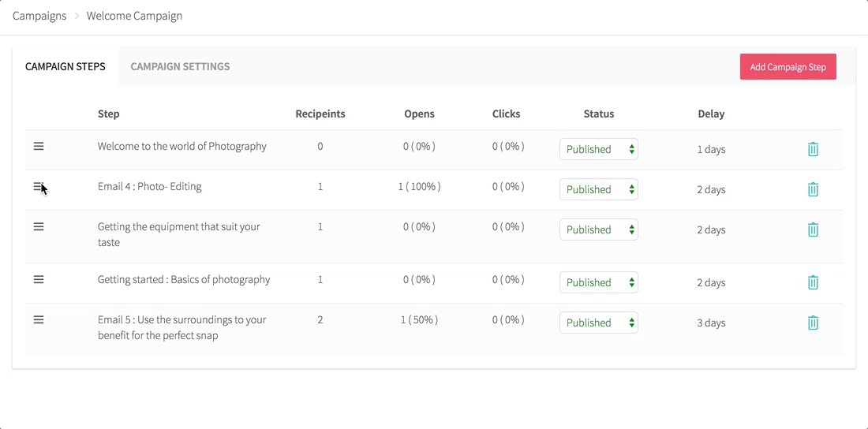Remove Getting started Basics of photography step

[x=813, y=282]
